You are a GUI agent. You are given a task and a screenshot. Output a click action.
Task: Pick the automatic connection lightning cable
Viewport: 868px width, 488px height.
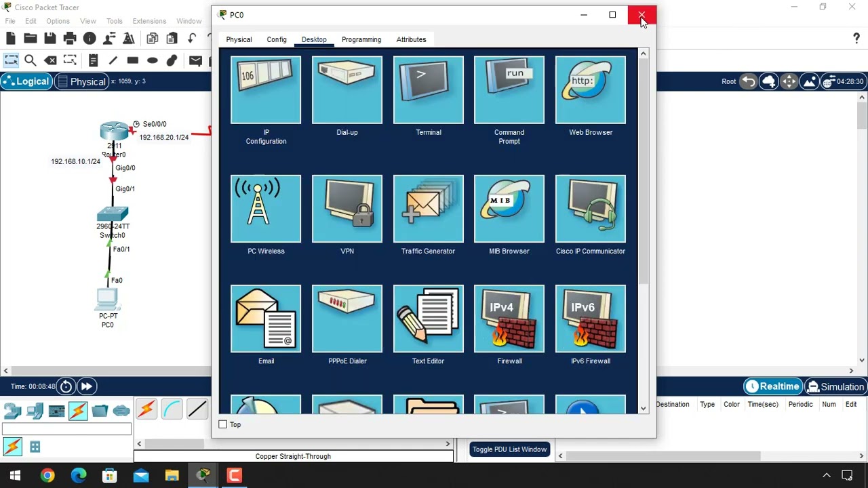[146, 409]
